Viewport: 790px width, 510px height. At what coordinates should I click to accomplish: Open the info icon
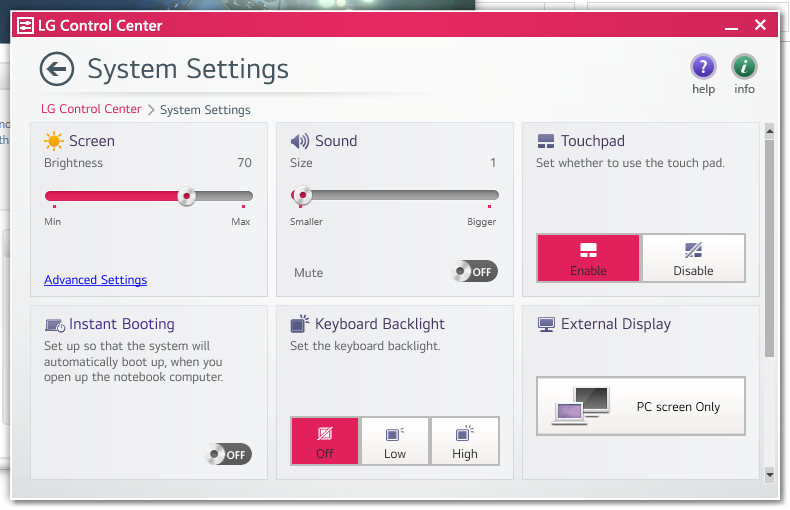pos(744,67)
